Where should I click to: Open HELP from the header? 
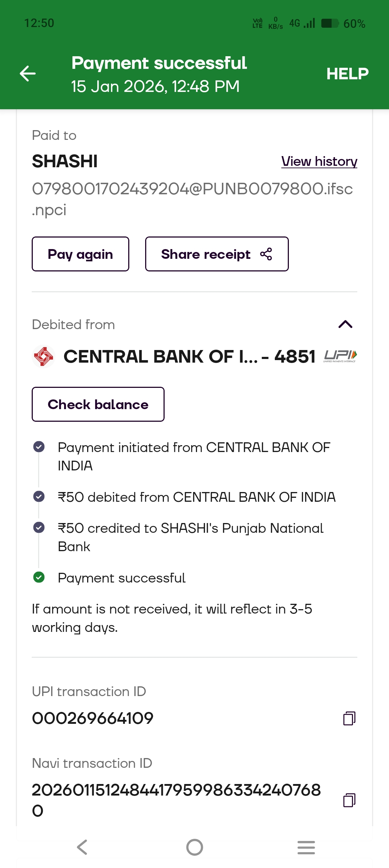pyautogui.click(x=347, y=74)
